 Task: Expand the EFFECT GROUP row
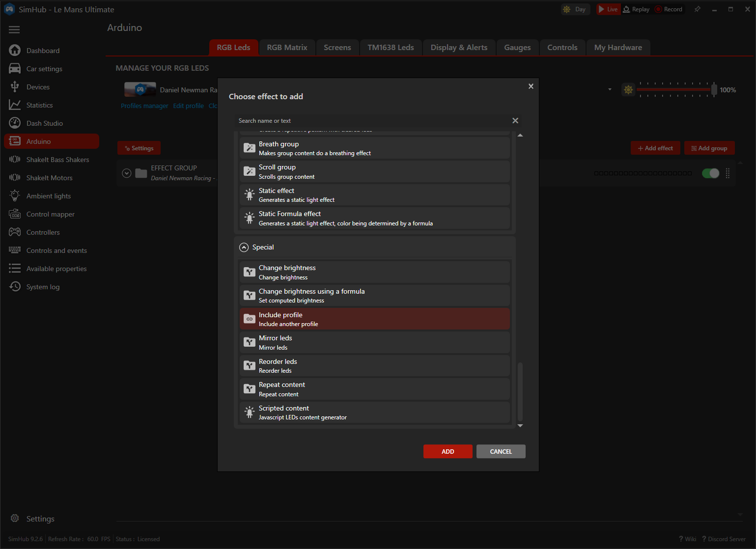coord(127,173)
